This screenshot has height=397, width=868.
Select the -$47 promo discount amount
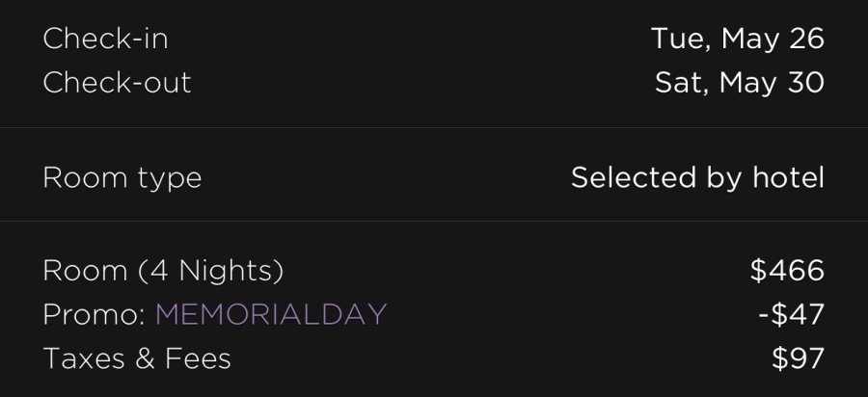pyautogui.click(x=791, y=314)
